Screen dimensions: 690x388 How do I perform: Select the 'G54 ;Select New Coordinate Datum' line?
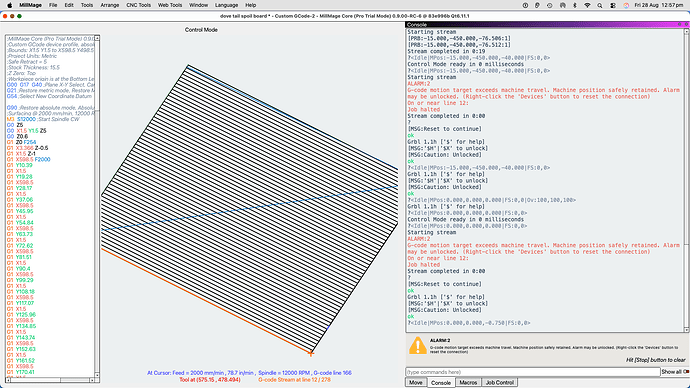tap(49, 96)
